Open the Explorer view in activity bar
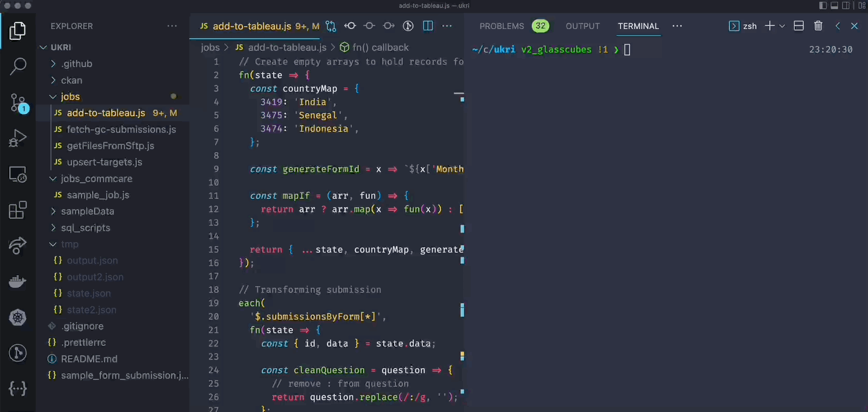 [x=18, y=31]
